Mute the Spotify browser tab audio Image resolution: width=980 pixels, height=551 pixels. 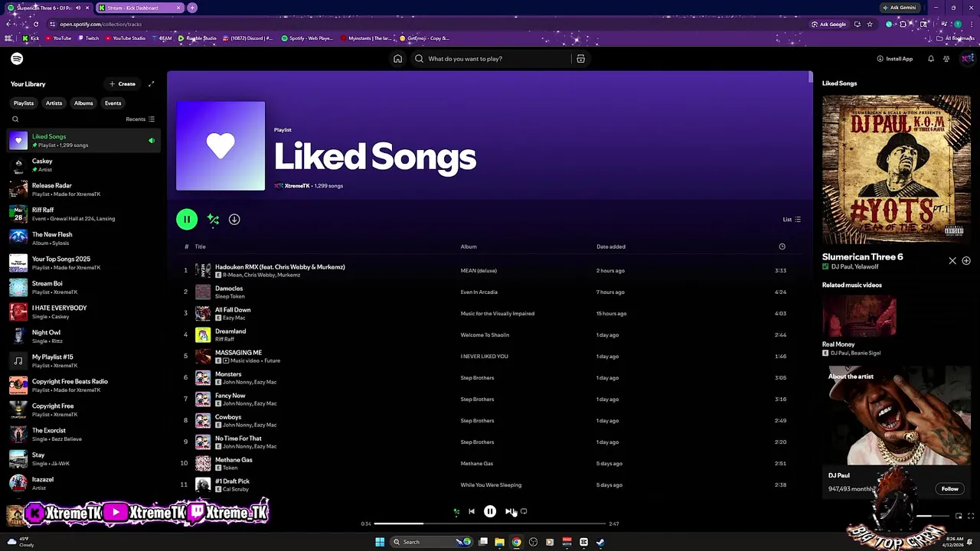[x=78, y=8]
